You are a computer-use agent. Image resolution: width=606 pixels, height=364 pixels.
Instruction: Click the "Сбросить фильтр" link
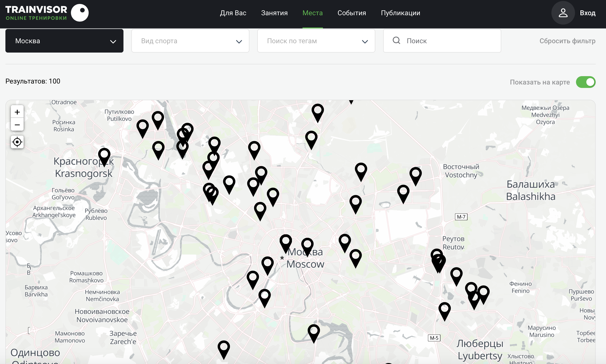[x=567, y=41]
